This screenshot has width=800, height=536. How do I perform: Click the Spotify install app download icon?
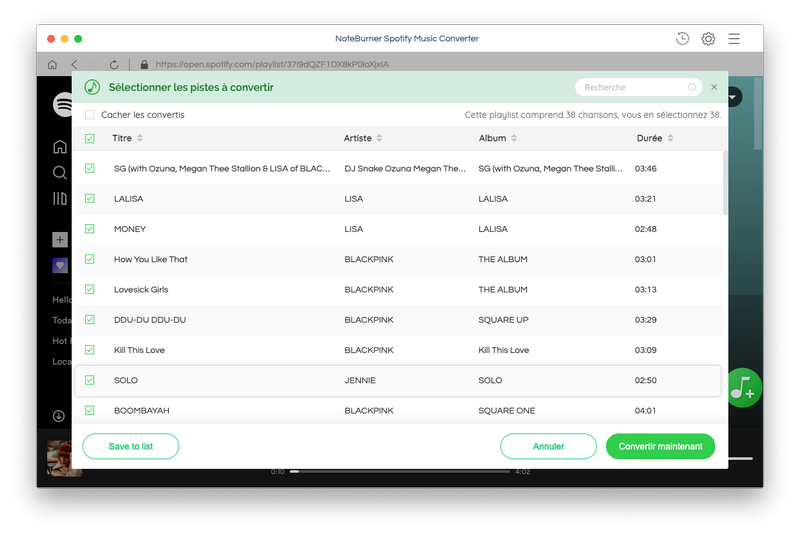pyautogui.click(x=59, y=416)
